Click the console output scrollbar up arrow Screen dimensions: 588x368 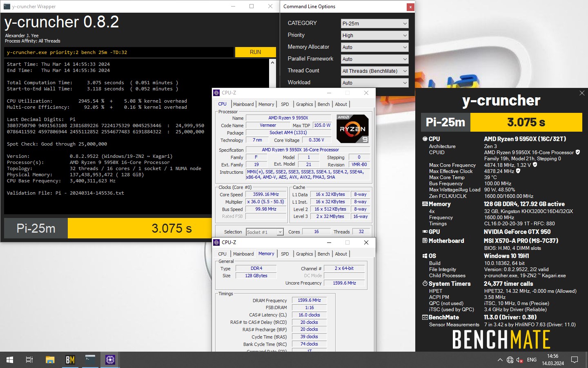click(272, 63)
